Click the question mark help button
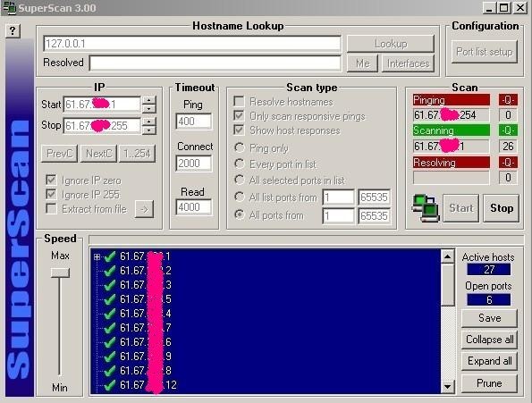Screen dimensions: 532x403 click(13, 31)
